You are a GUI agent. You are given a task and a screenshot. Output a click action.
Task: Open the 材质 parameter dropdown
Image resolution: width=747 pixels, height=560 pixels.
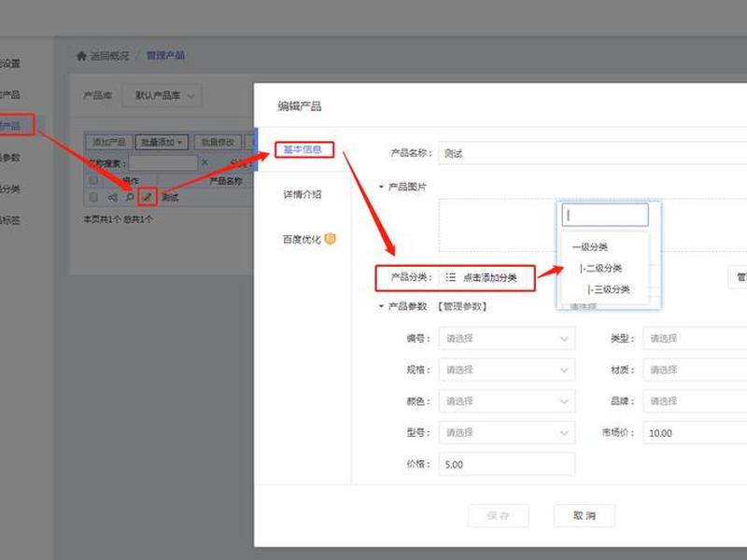click(x=695, y=370)
